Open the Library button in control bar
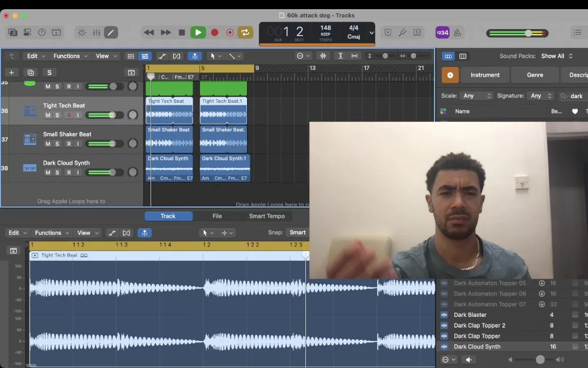 coord(12,32)
